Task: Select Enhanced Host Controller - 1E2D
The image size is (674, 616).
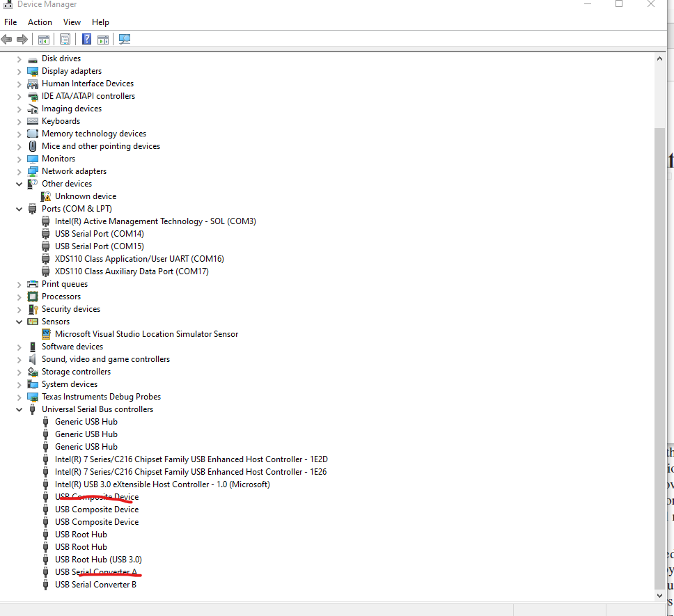Action: point(191,459)
